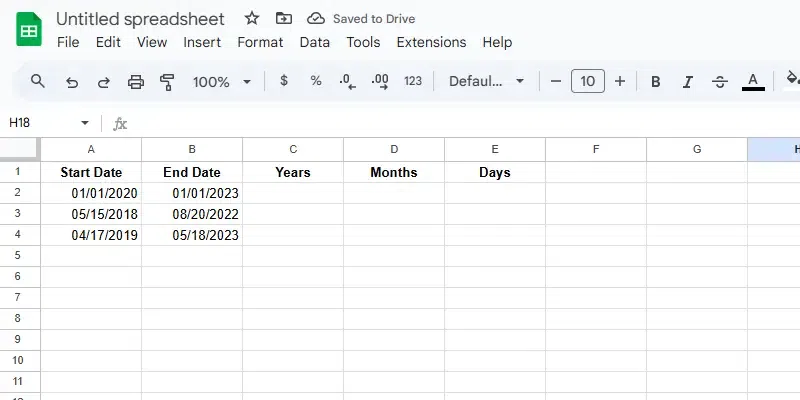Toggle bold formatting
This screenshot has height=400, width=800.
click(656, 82)
